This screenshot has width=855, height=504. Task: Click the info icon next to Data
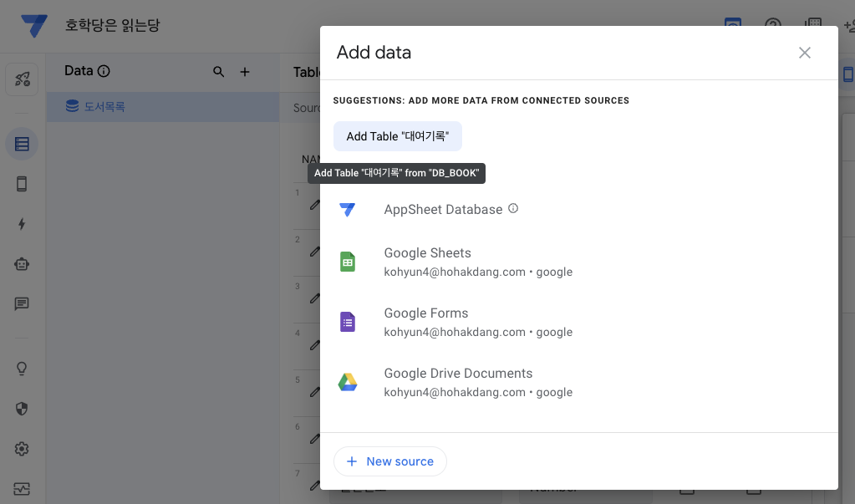pos(104,71)
